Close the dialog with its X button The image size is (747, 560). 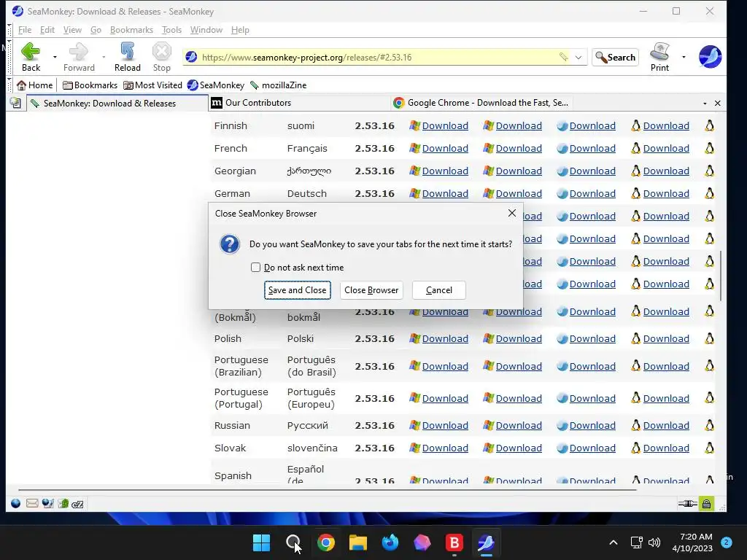[511, 213]
